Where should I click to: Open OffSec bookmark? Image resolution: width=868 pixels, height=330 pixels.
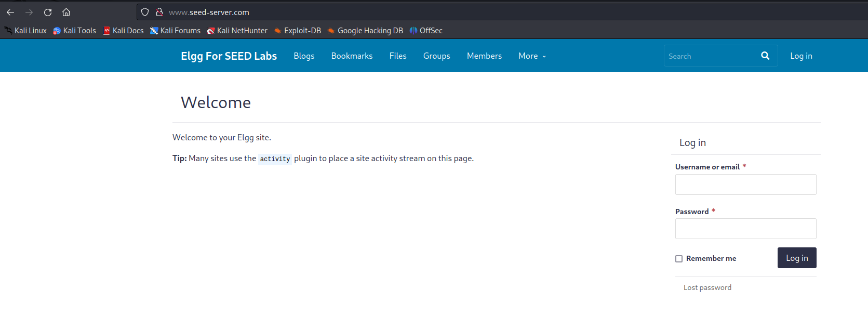(x=426, y=31)
